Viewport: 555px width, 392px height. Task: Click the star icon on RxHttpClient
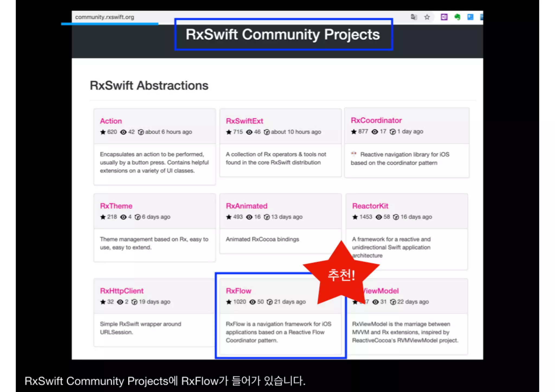pos(103,302)
